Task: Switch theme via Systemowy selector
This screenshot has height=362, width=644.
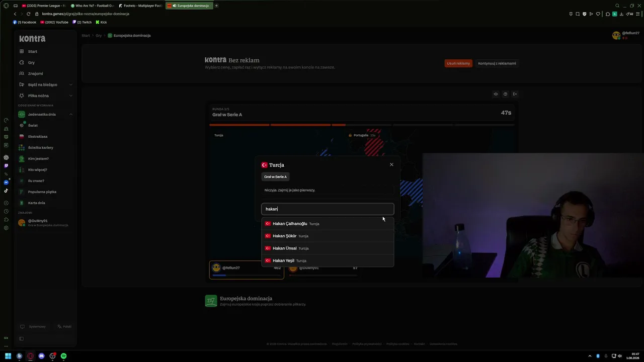Action: pyautogui.click(x=33, y=327)
